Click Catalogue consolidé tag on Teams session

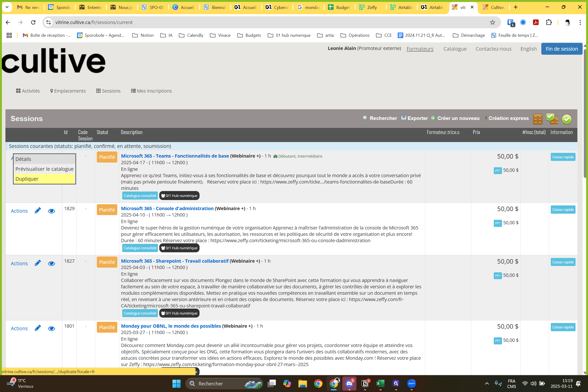pos(140,196)
